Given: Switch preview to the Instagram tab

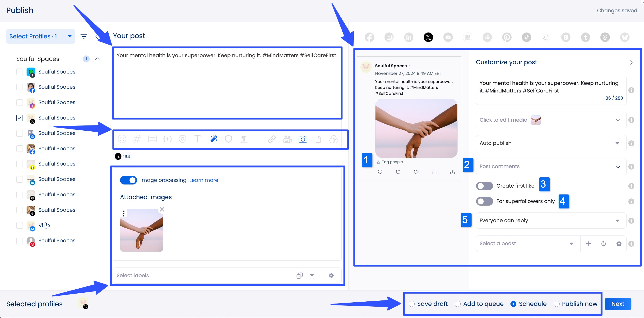Looking at the screenshot, I should (389, 37).
